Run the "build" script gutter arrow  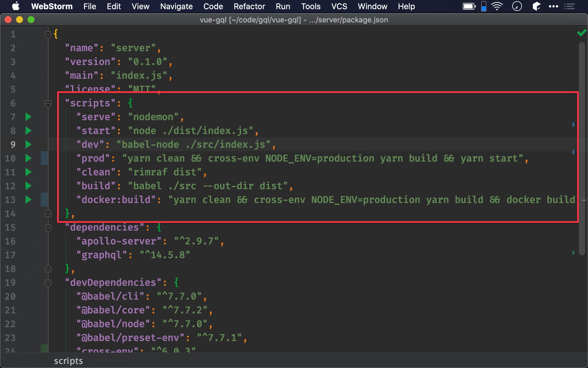[x=28, y=186]
